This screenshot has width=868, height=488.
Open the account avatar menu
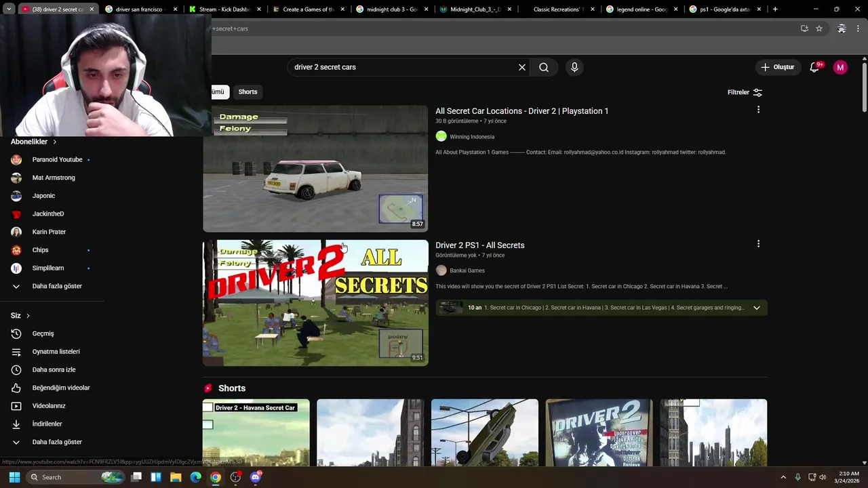[840, 67]
